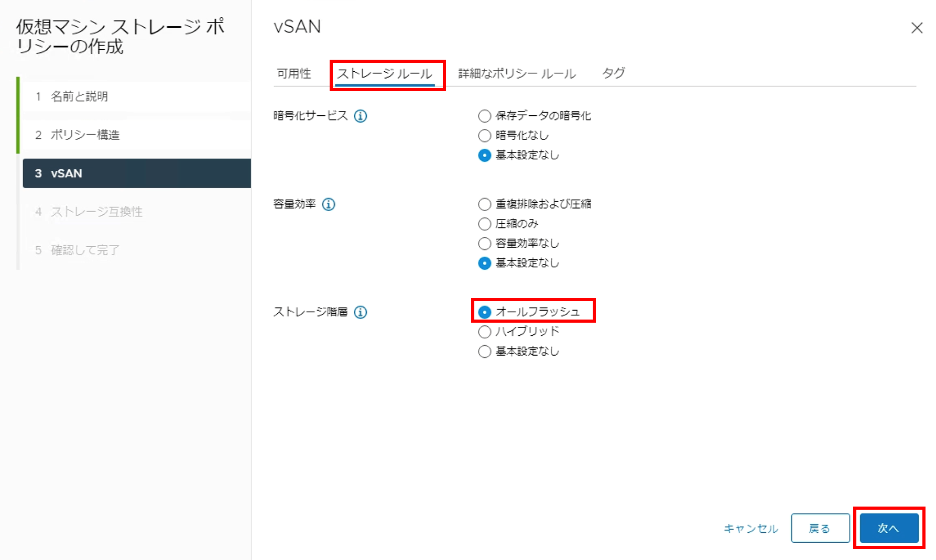Go to step 1 名前と説明
The image size is (936, 560).
(x=136, y=96)
